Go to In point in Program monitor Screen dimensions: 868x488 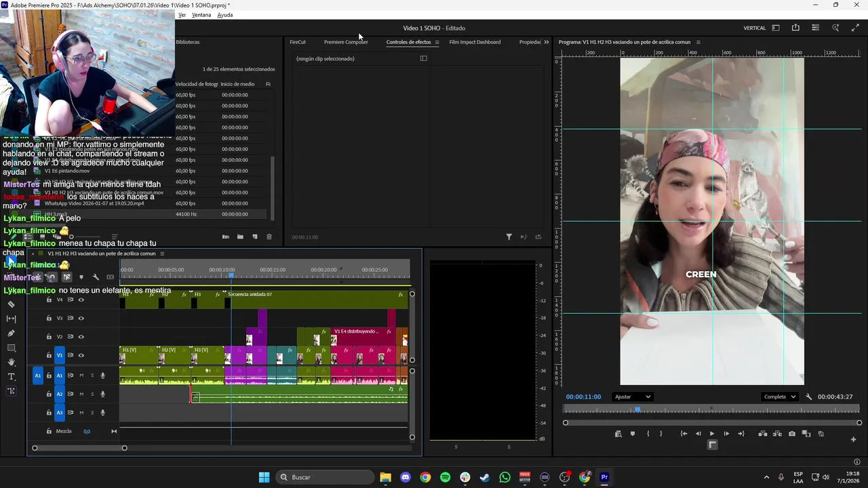point(684,434)
